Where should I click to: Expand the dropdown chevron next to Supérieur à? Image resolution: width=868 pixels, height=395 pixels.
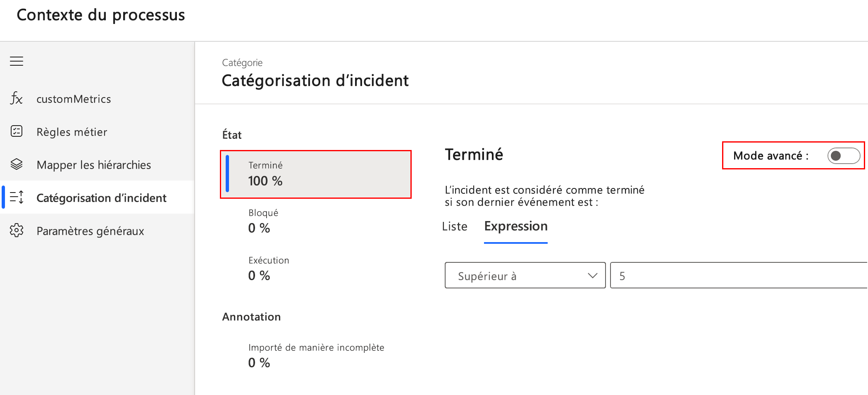tap(592, 276)
